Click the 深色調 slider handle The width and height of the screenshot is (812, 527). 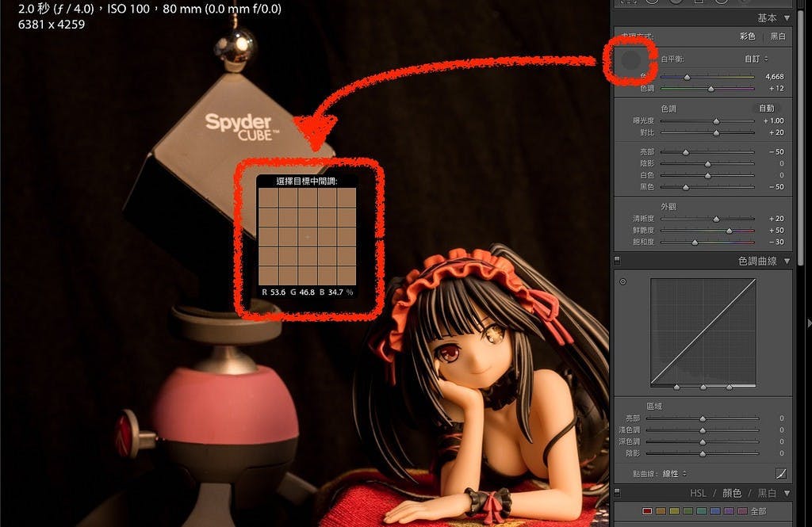(703, 442)
